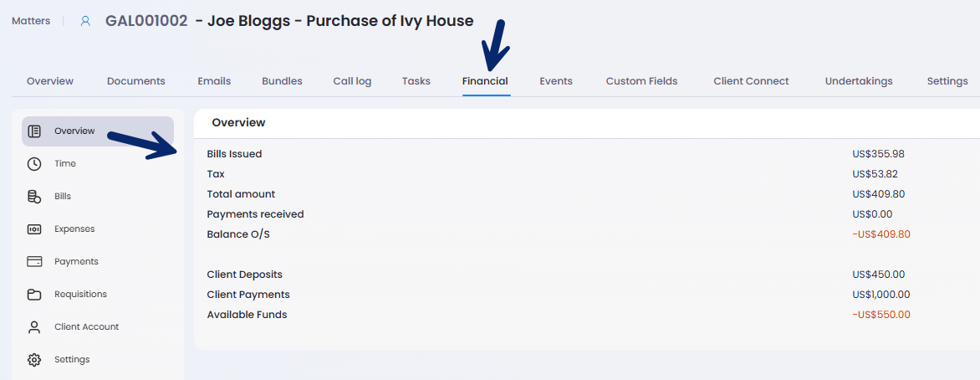Go to the Call log tab
Screen dimensions: 980x380
click(x=352, y=81)
